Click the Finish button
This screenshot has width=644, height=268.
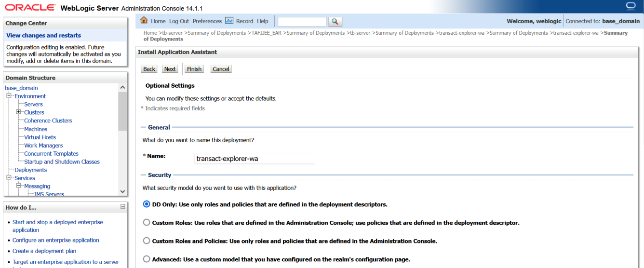(194, 69)
